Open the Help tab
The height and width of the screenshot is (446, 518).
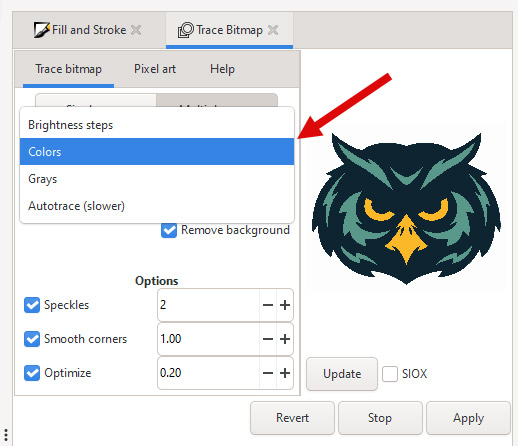click(222, 69)
